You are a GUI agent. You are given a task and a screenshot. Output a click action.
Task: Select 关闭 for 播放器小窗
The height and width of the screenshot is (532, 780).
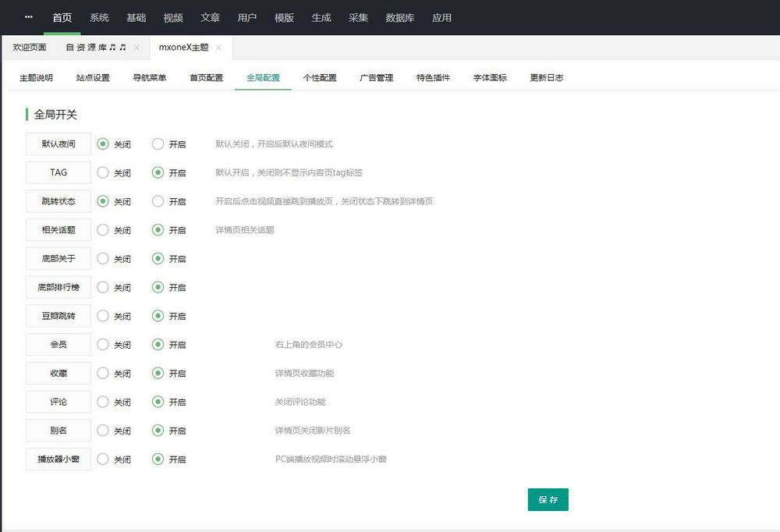click(101, 459)
